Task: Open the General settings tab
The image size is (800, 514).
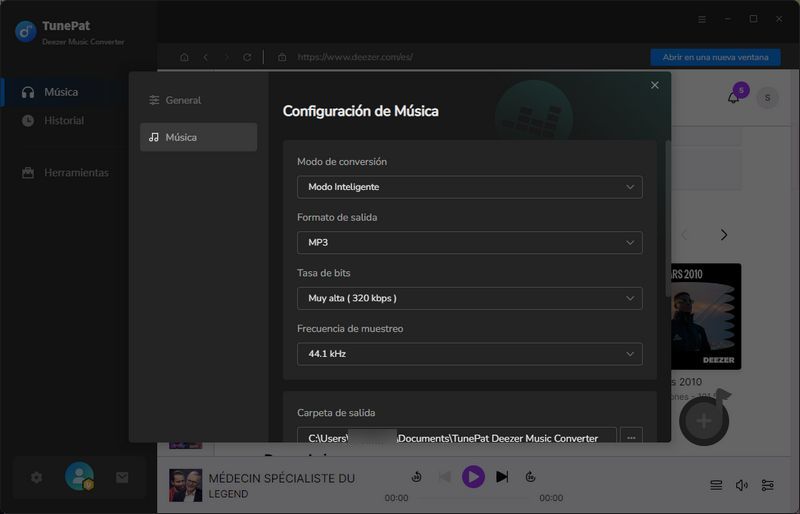Action: coord(198,100)
